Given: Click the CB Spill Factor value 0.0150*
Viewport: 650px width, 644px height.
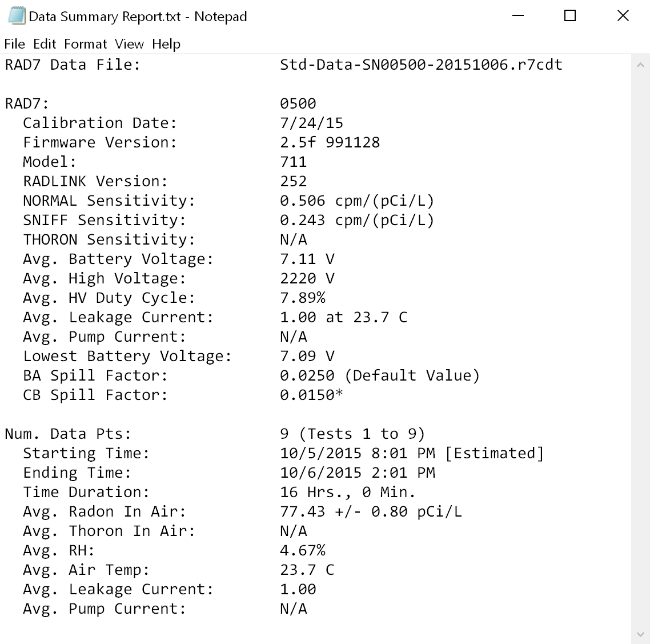Looking at the screenshot, I should tap(311, 395).
